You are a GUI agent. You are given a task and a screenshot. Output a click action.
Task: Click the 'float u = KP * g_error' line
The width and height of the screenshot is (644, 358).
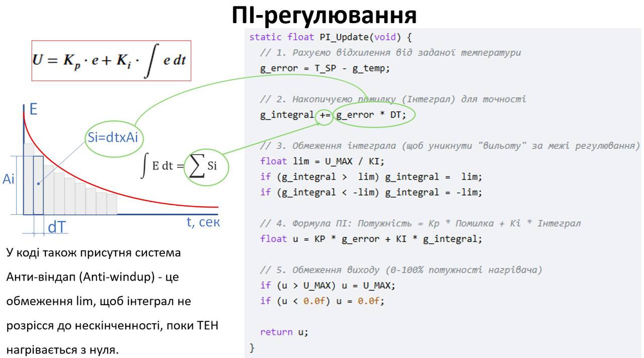pyautogui.click(x=371, y=239)
